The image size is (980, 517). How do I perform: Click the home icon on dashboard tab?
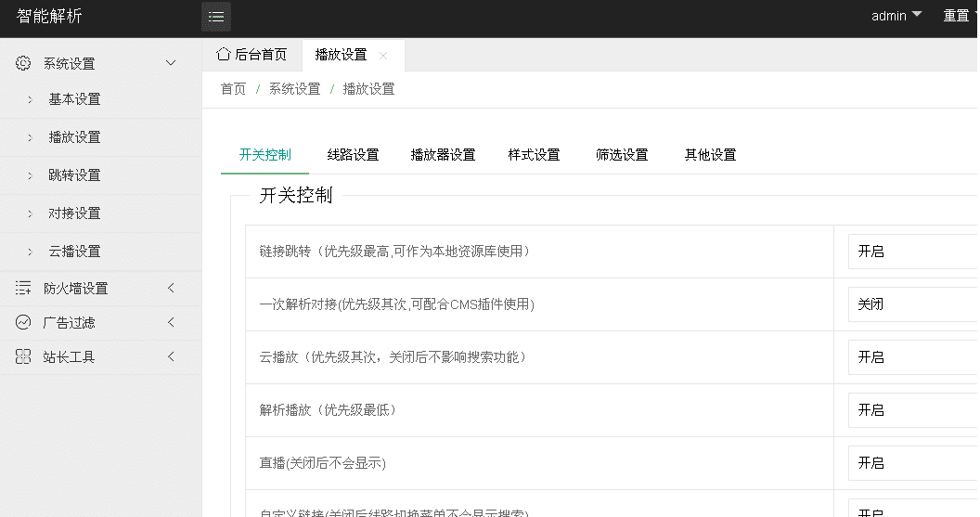point(223,55)
